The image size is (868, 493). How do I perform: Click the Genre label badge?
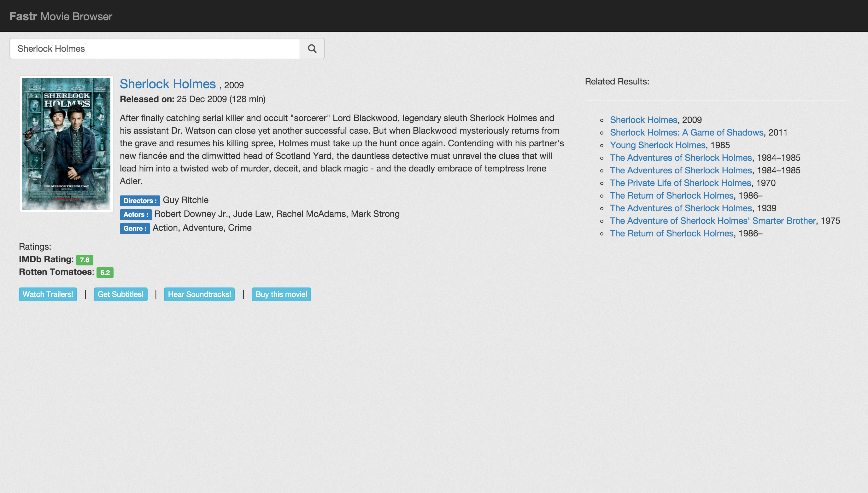[135, 228]
